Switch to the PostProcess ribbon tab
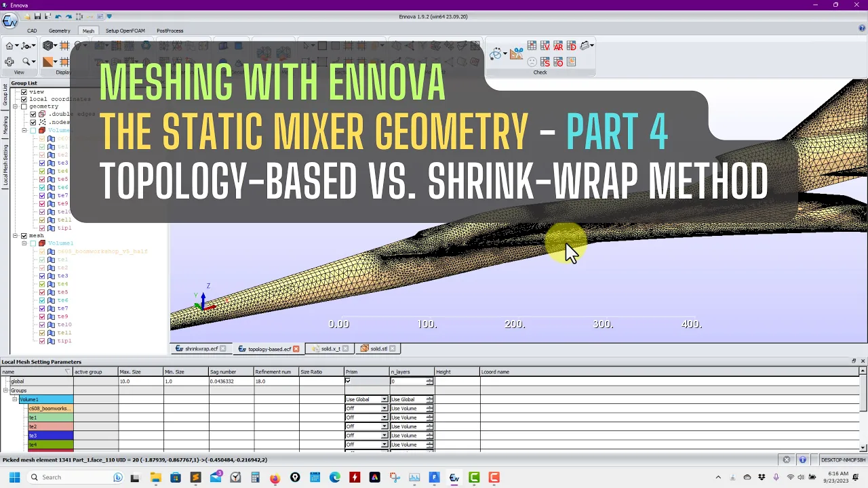Viewport: 868px width, 488px height. (170, 30)
